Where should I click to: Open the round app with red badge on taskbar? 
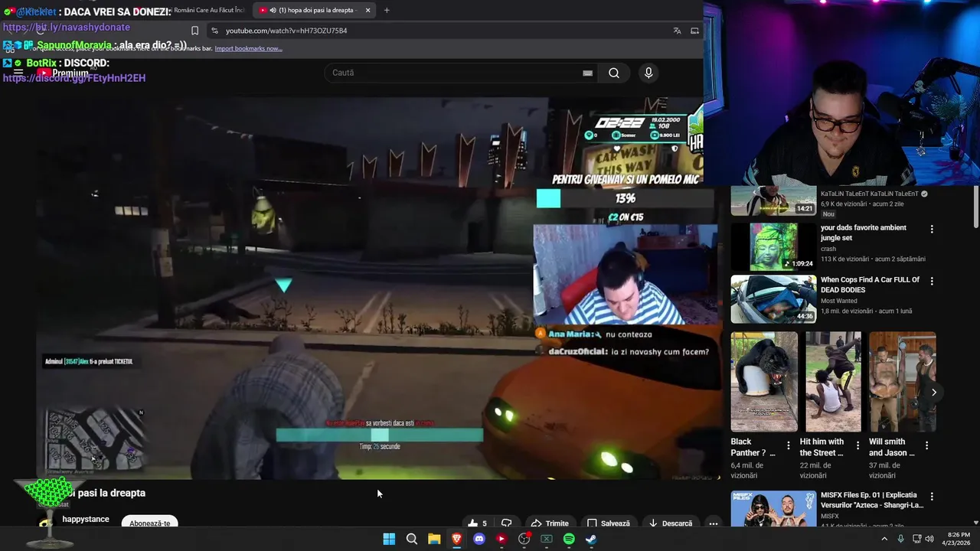coord(524,539)
